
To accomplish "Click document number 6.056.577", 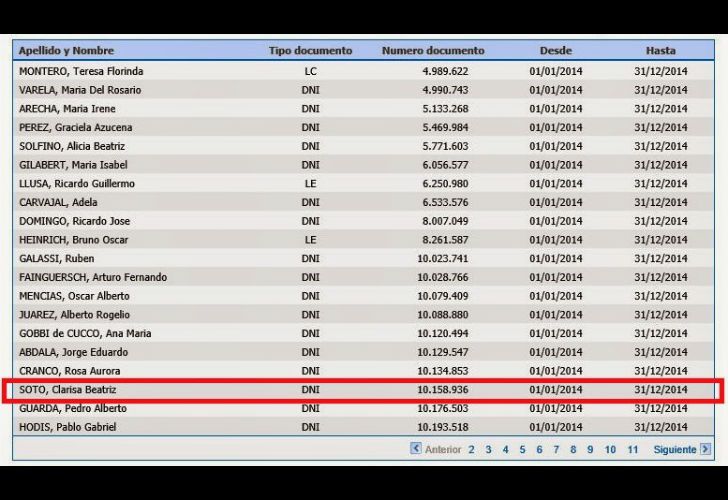I will click(445, 165).
